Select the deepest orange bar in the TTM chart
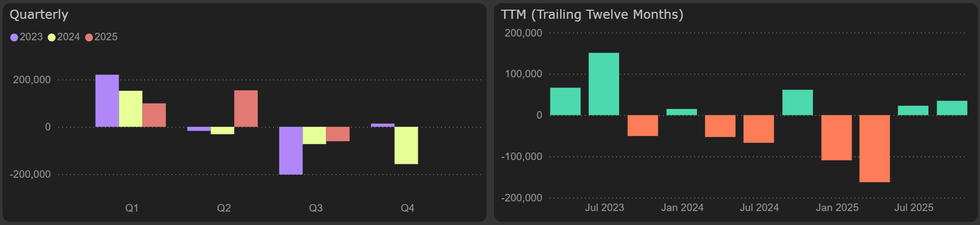The image size is (980, 225). point(874,148)
